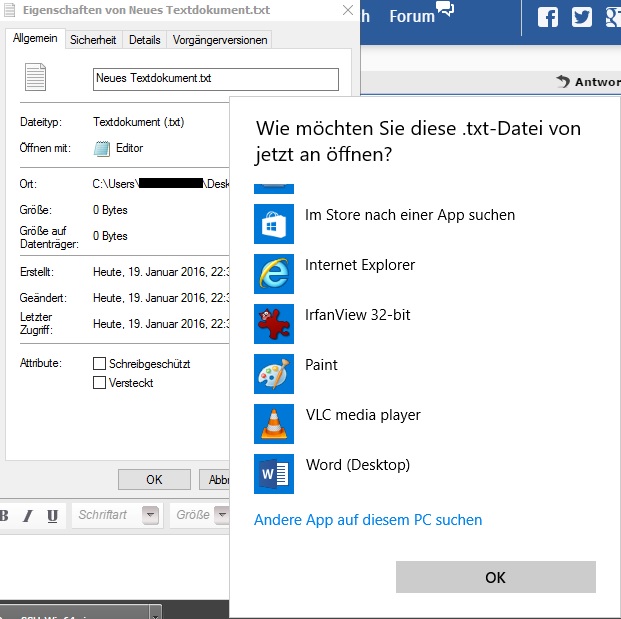This screenshot has width=621, height=619.
Task: Switch to the Vorgängerversionen tab
Action: coord(219,40)
